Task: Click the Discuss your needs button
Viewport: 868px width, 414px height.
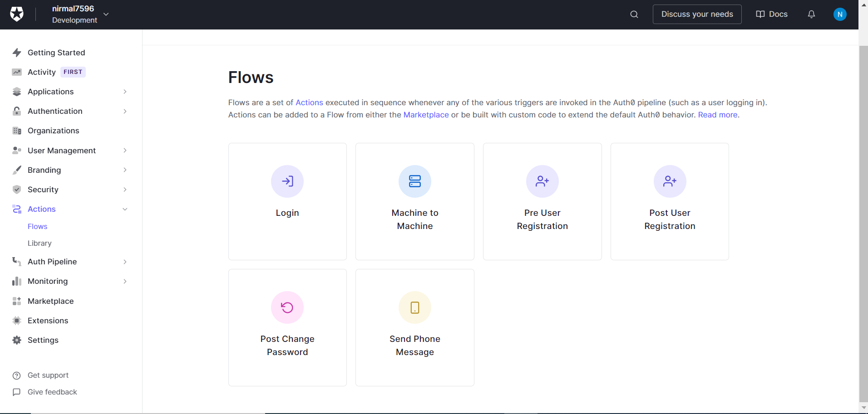Action: click(x=697, y=14)
